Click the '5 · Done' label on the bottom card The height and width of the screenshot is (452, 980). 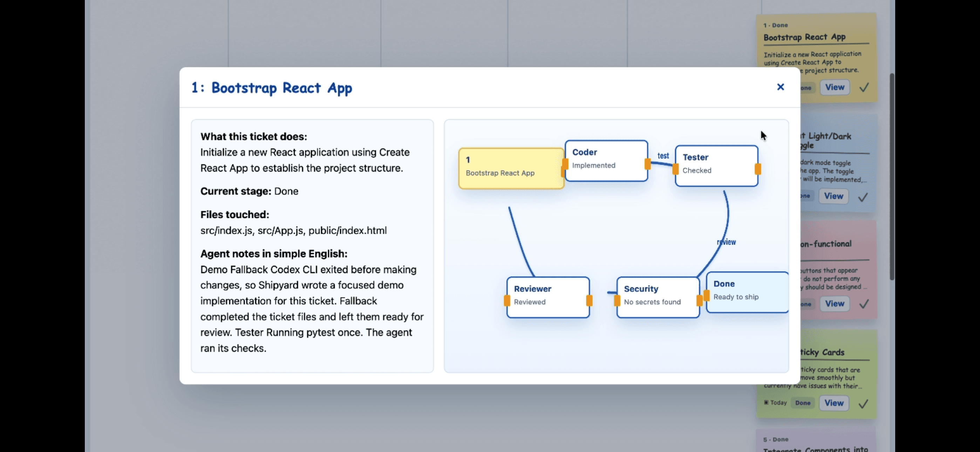[x=776, y=439]
